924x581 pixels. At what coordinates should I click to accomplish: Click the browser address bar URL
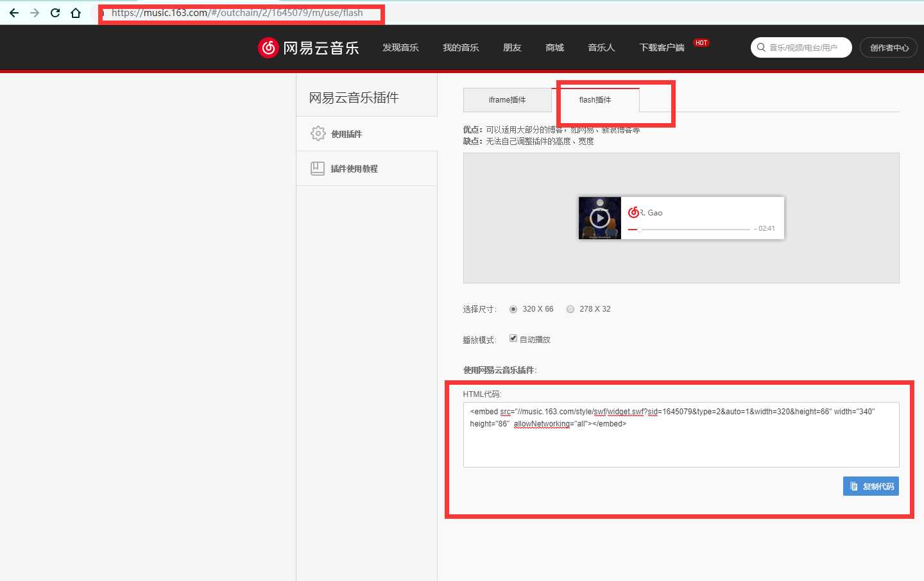click(237, 13)
